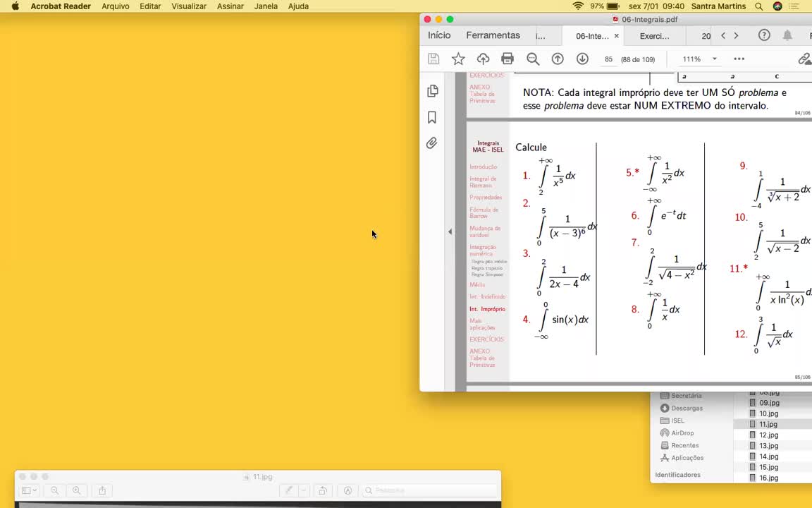Zoom in in Preview window
812x508 pixels.
77,490
